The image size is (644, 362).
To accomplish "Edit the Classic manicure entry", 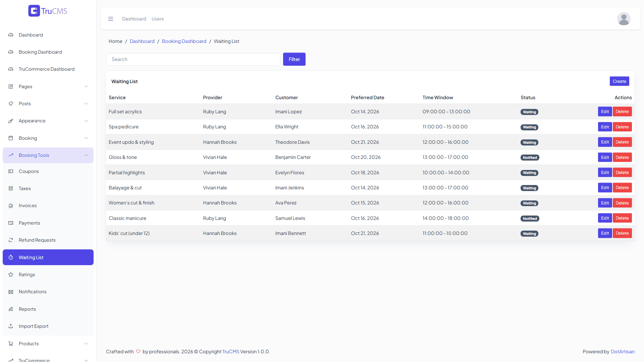I will [x=605, y=218].
